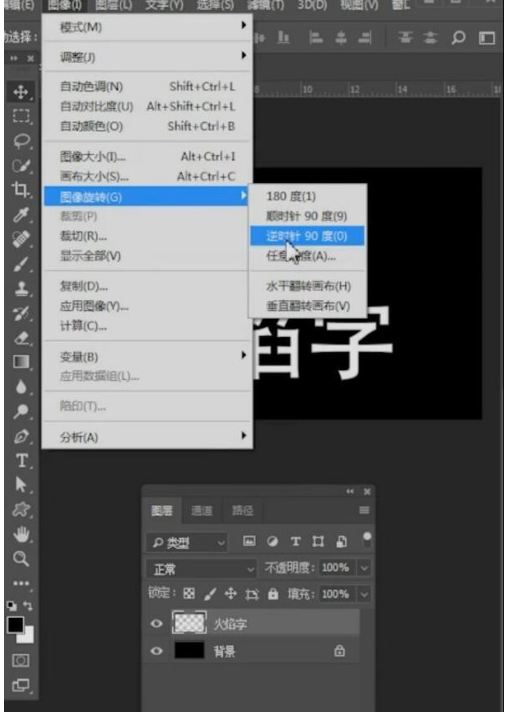Select the Gradient tool
This screenshot has height=712, width=506.
click(21, 362)
